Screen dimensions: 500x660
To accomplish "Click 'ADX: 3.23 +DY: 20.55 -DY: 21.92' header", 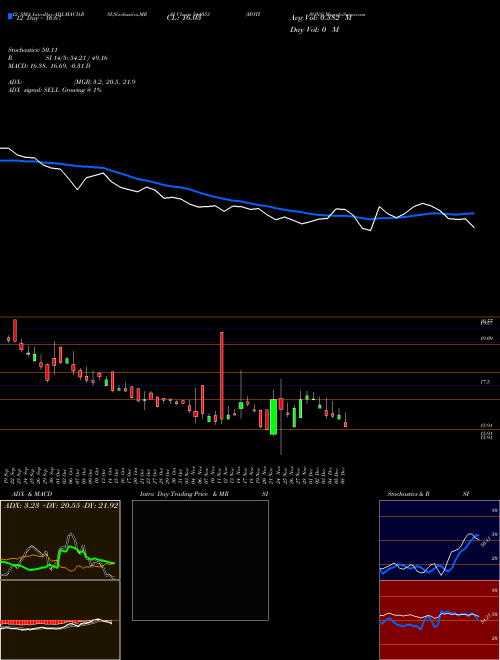I will point(61,505).
